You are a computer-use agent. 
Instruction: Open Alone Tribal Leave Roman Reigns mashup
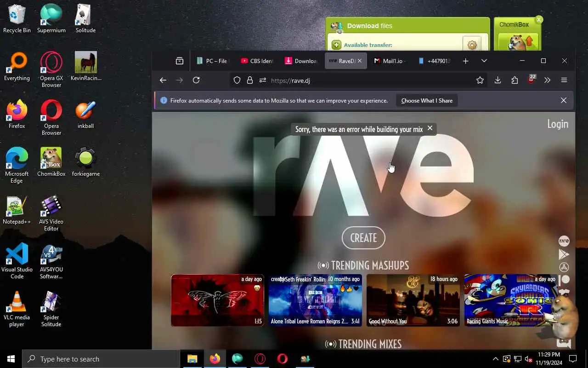(315, 300)
